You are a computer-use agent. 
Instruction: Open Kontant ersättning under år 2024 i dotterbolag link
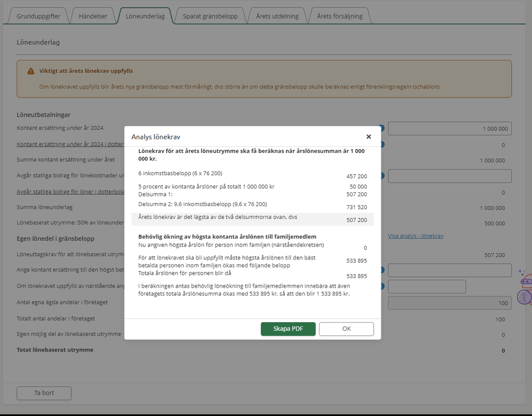coord(70,144)
